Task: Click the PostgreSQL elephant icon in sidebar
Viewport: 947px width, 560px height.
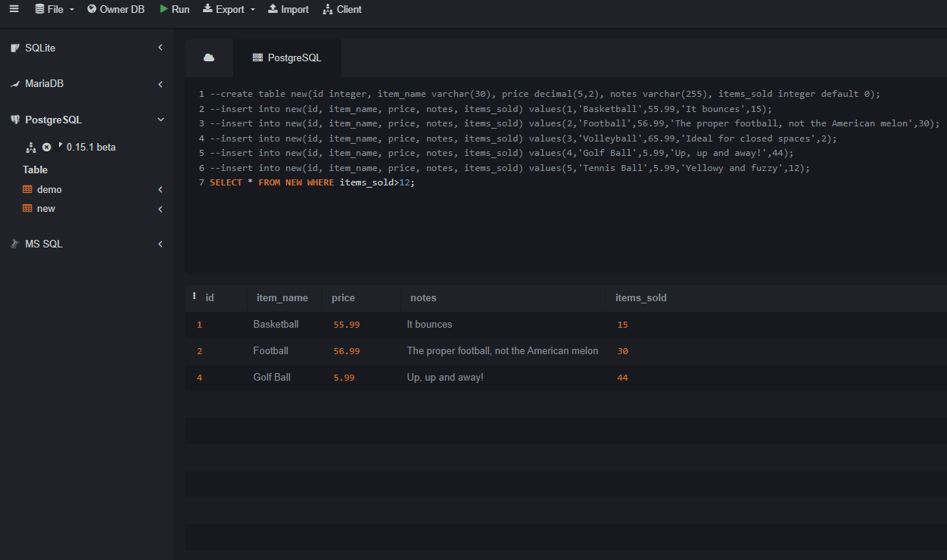Action: 15,120
